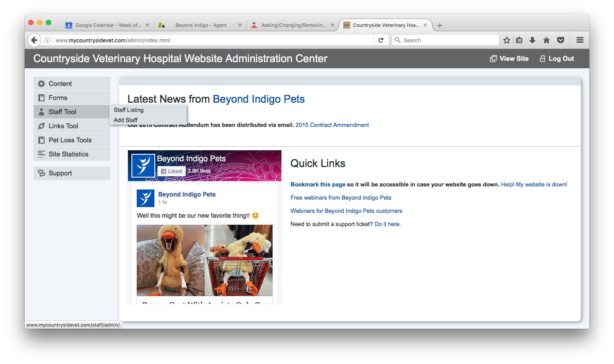Viewport: 614px width, 364px height.
Task: Click the Facebook Liked button
Action: (x=172, y=171)
